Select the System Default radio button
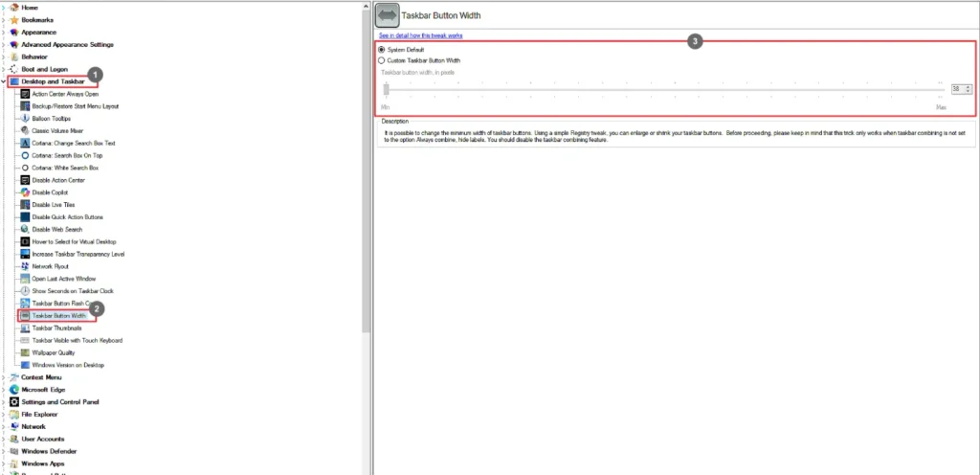The image size is (980, 475). pyautogui.click(x=382, y=50)
